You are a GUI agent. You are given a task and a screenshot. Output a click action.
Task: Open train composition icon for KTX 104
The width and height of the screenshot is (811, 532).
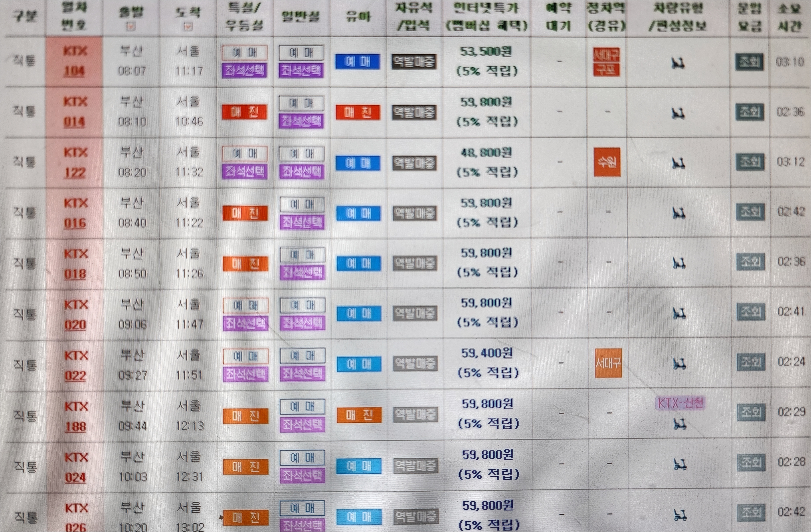pyautogui.click(x=678, y=63)
